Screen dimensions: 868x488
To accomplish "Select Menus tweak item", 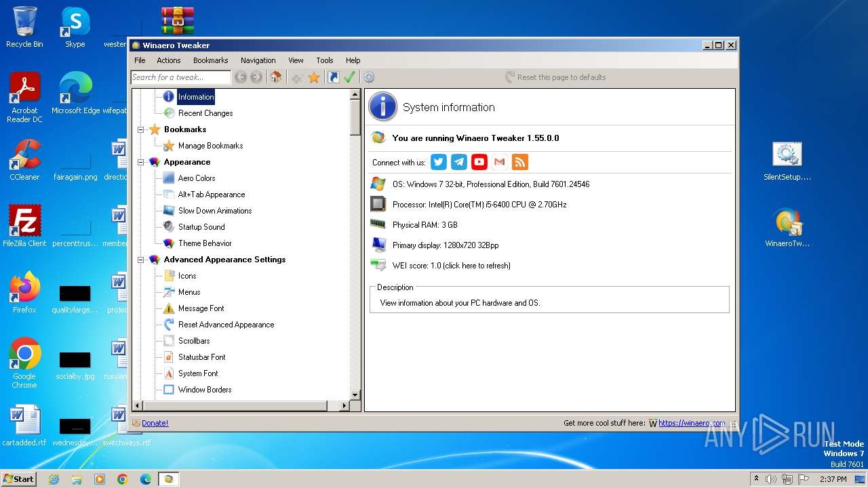I will pos(189,292).
